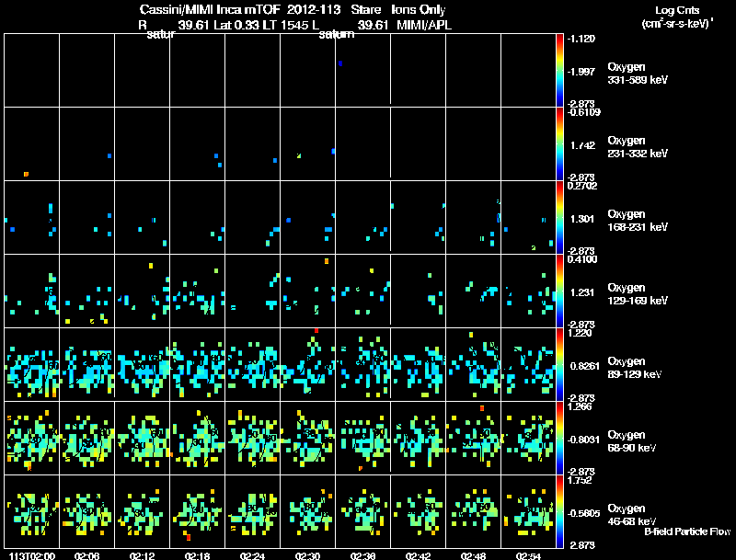Click the '02:18' time label
The image size is (736, 560).
(x=197, y=555)
